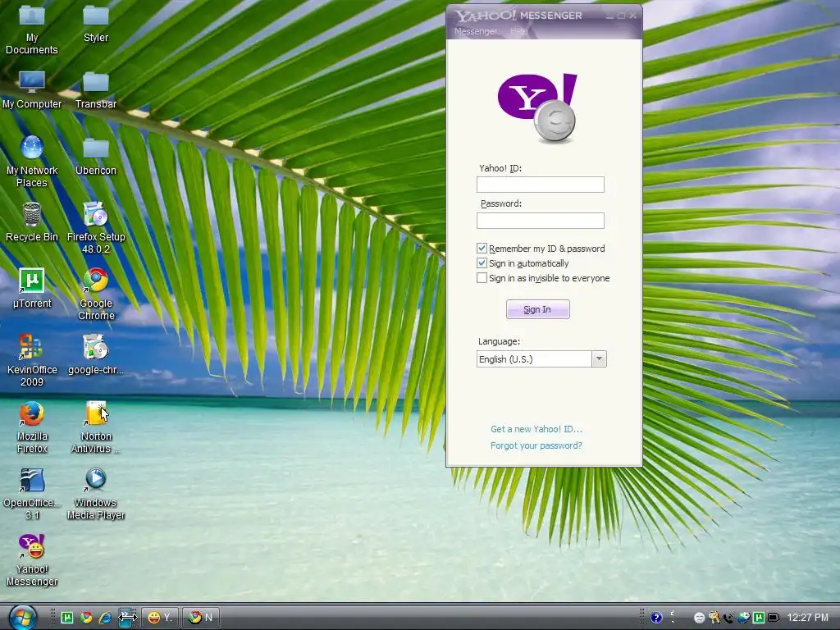Select Windows Media Player desktop shortcut
This screenshot has height=630, width=840.
96,493
